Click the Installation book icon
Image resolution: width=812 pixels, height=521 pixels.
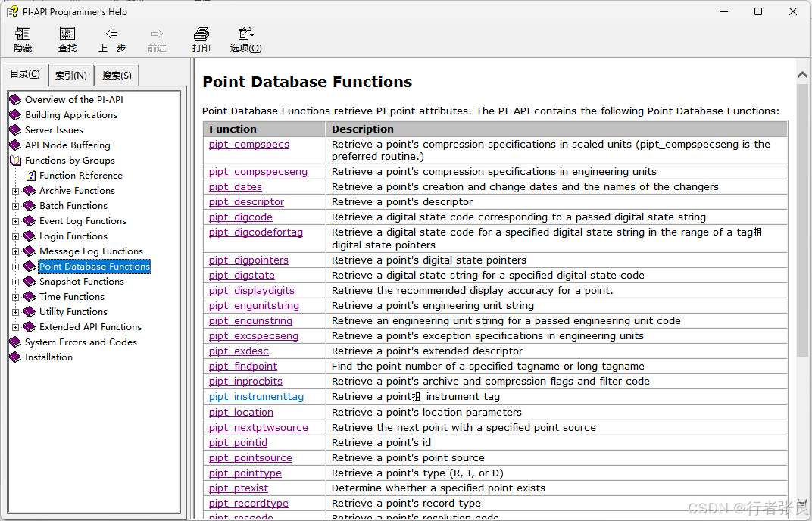pos(16,357)
